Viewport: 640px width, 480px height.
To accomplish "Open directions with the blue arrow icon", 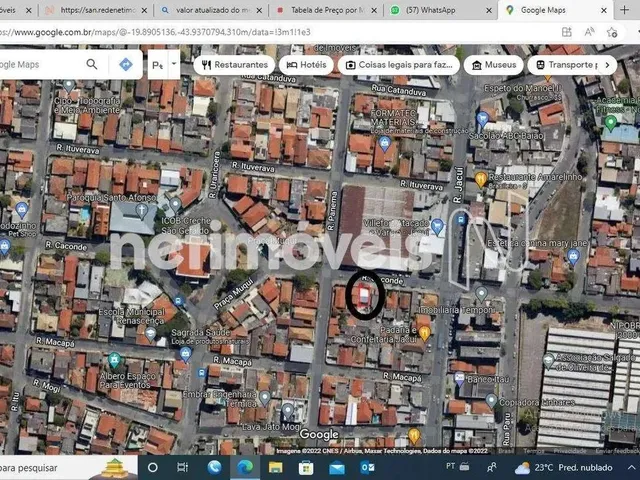I will click(125, 64).
